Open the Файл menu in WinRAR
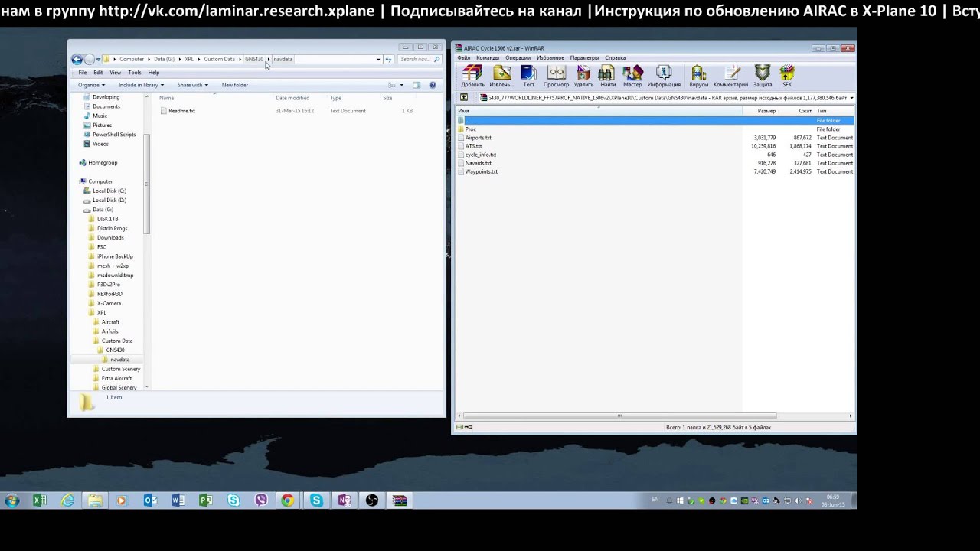The width and height of the screenshot is (980, 551). (464, 58)
